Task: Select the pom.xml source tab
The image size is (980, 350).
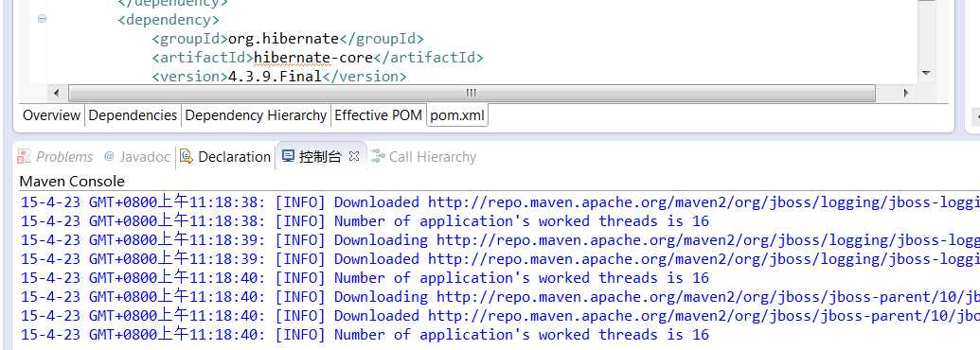Action: pyautogui.click(x=457, y=115)
